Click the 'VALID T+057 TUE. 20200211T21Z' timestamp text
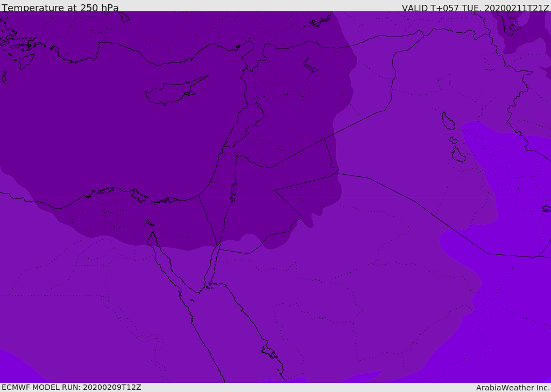Viewport: 551px width, 392px height. 476,8
